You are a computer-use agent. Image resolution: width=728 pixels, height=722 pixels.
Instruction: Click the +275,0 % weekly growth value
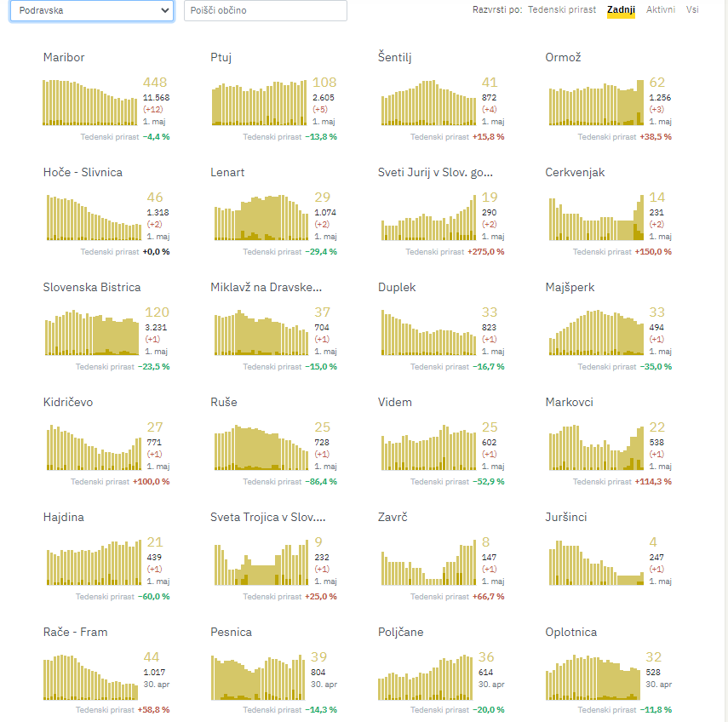[485, 252]
